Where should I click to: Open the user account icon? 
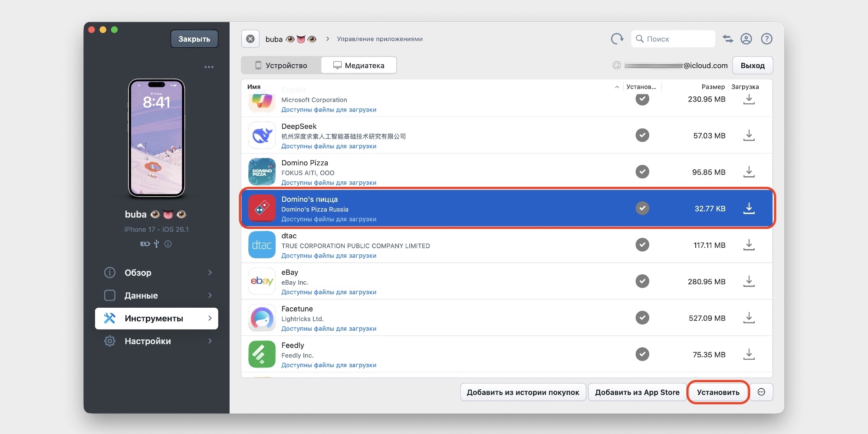[x=746, y=39]
